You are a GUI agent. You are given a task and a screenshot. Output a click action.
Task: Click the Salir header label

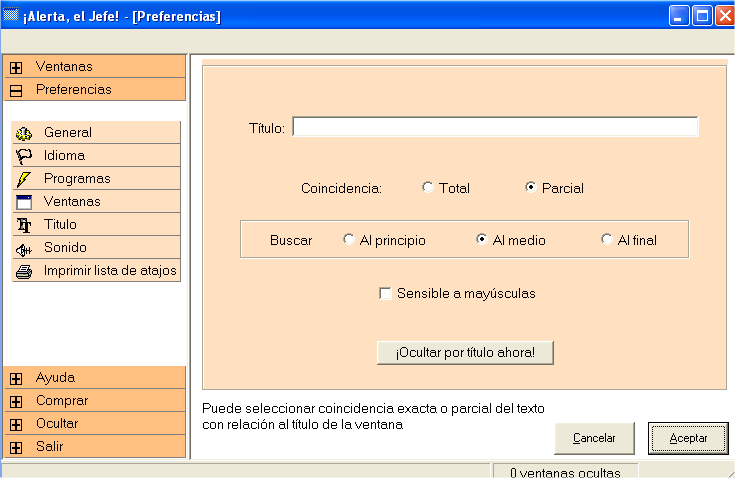50,446
